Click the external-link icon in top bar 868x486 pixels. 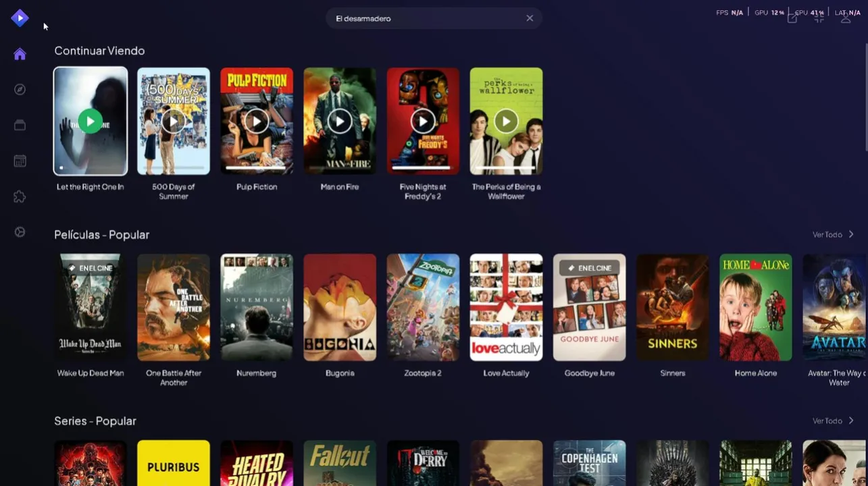tap(792, 18)
